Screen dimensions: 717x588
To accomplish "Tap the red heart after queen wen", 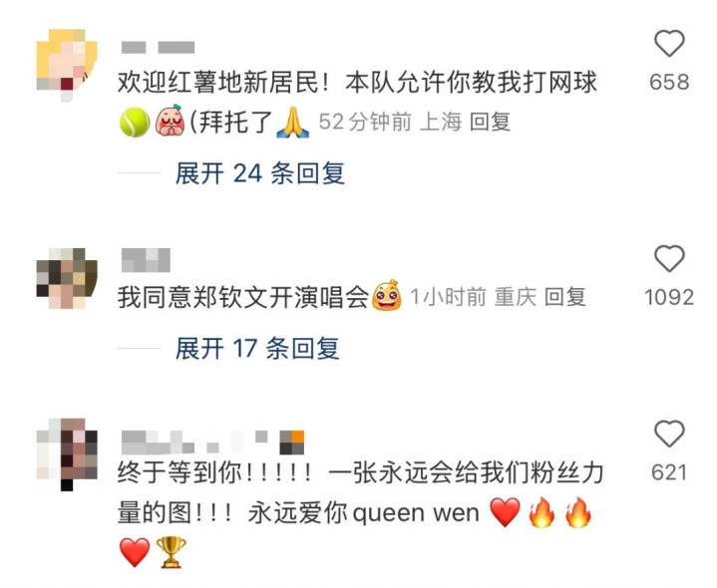I will 506,512.
